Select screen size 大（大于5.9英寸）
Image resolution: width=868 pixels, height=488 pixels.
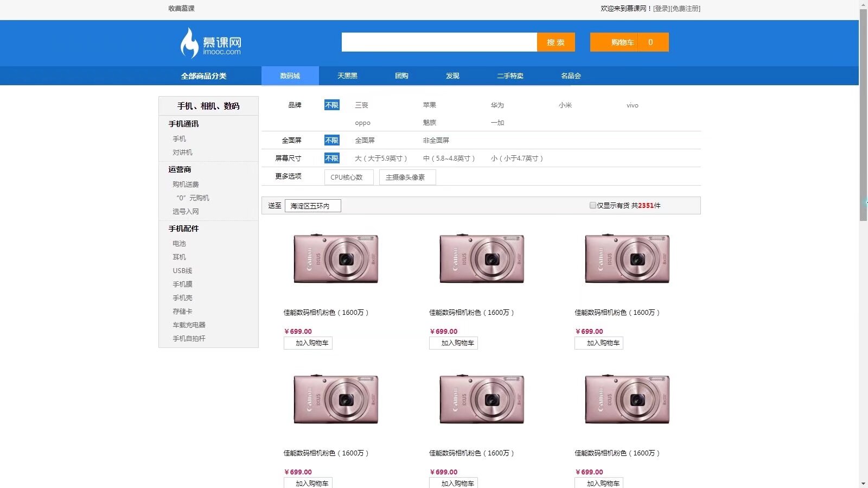pos(381,159)
